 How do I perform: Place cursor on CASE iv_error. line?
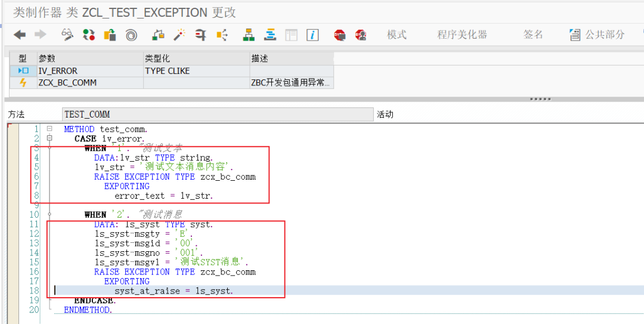(110, 138)
